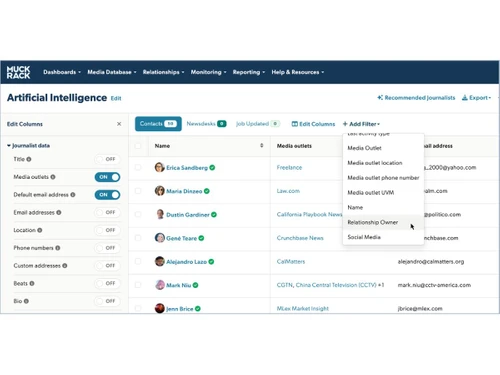This screenshot has height=375, width=500.
Task: Check the select-all header checkbox
Action: [x=138, y=146]
